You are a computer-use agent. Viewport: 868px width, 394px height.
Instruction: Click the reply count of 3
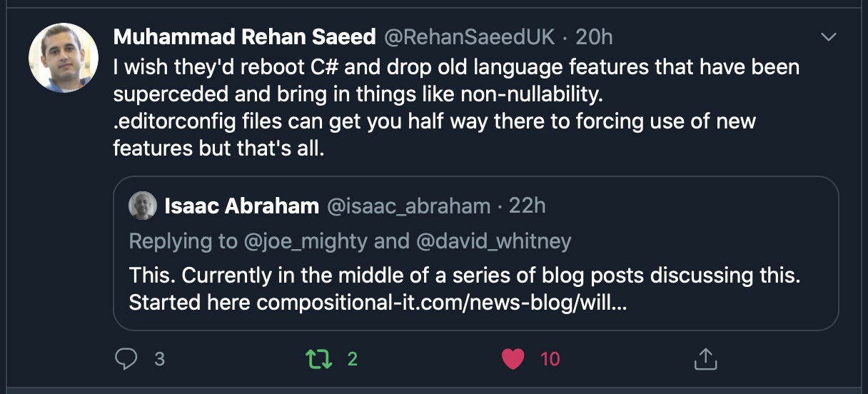pyautogui.click(x=159, y=358)
